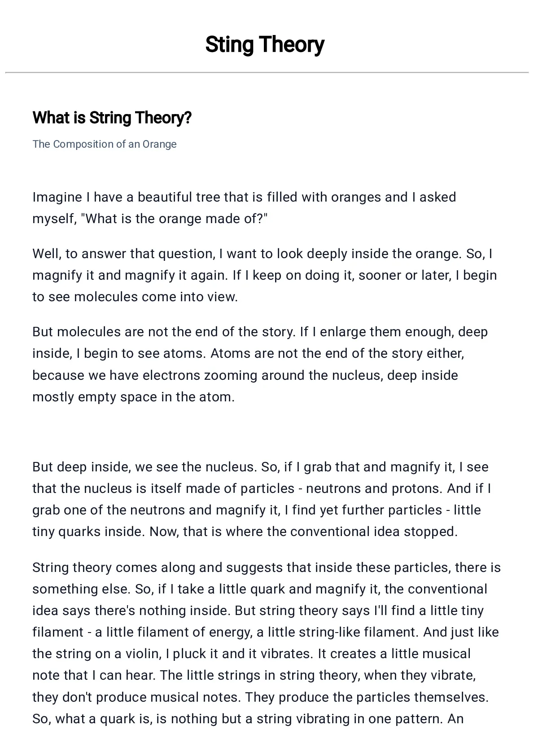Click the last line "So, what a quark is"
534x756 pixels.
click(248, 719)
